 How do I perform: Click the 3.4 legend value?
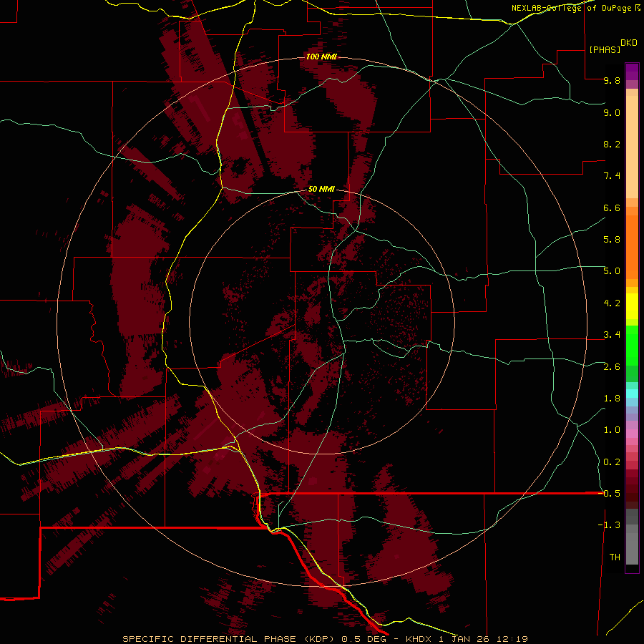(x=612, y=335)
